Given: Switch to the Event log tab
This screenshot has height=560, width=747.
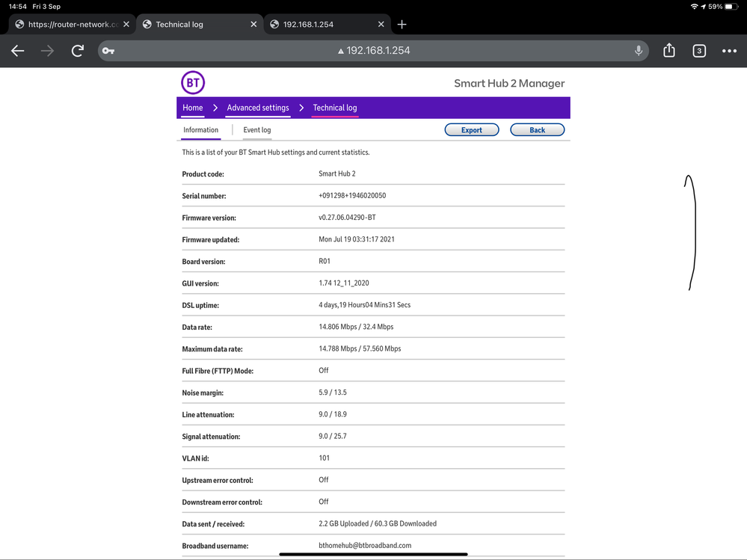Looking at the screenshot, I should tap(256, 129).
